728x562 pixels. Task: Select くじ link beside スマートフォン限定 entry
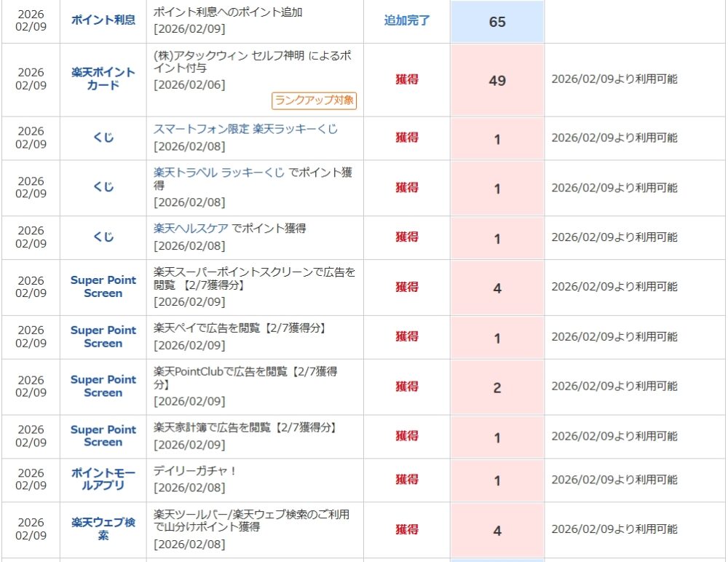point(103,138)
